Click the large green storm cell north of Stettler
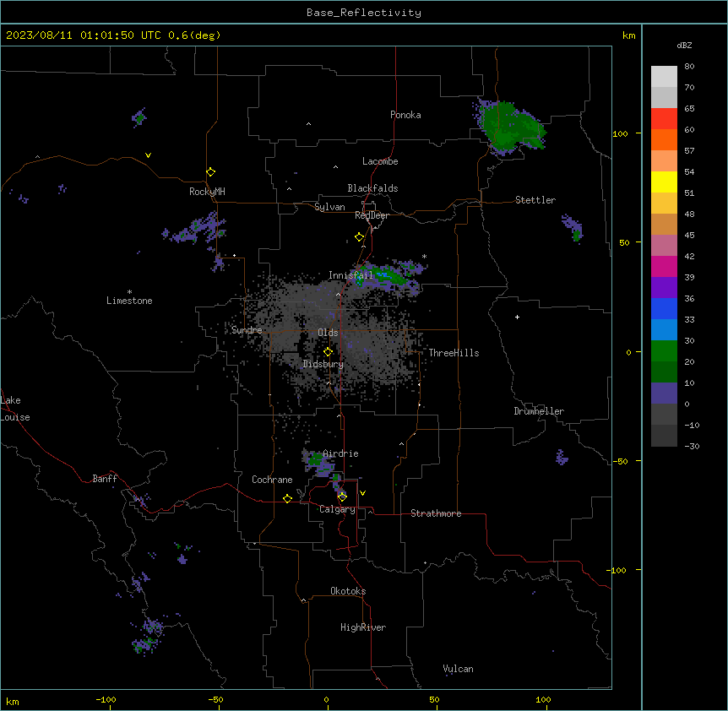Viewport: 728px width, 711px height. pos(509,127)
